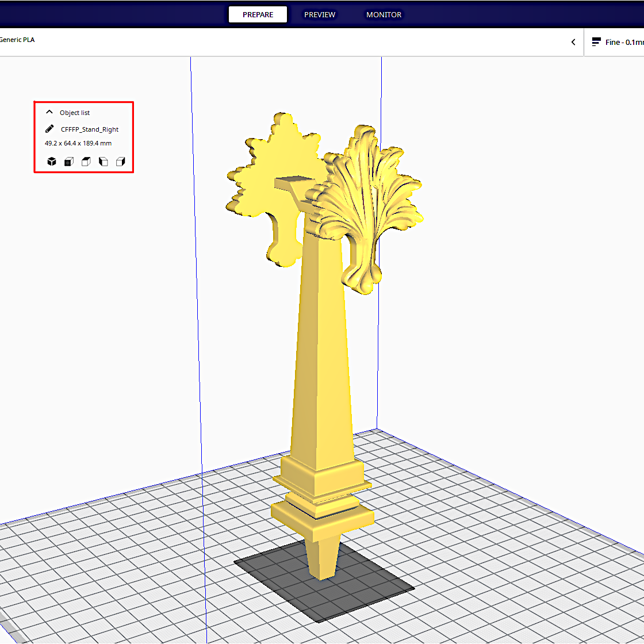Select the PREPARE stage tab
This screenshot has width=644, height=644.
pyautogui.click(x=258, y=14)
